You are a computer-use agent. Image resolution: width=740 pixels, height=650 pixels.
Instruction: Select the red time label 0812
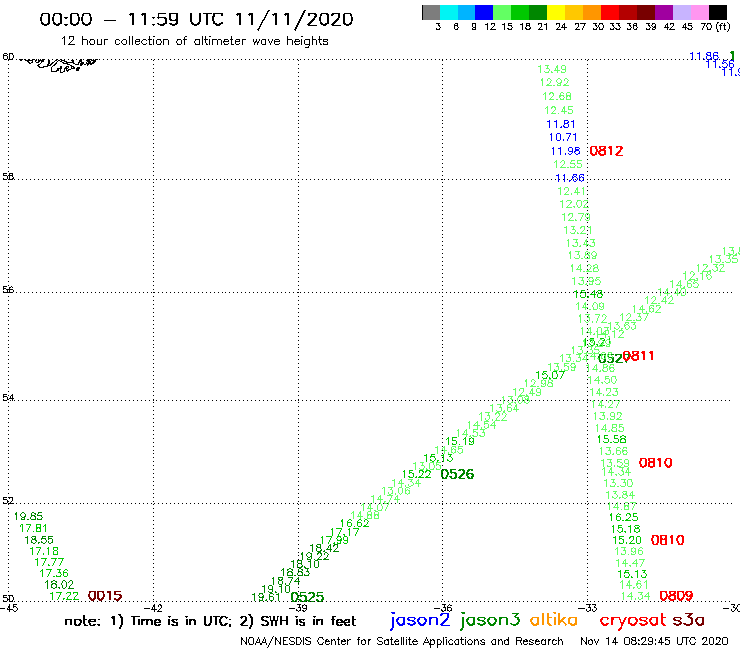pos(606,151)
